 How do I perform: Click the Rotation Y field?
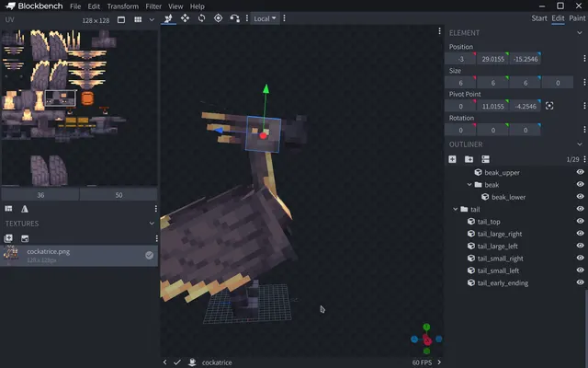[492, 130]
